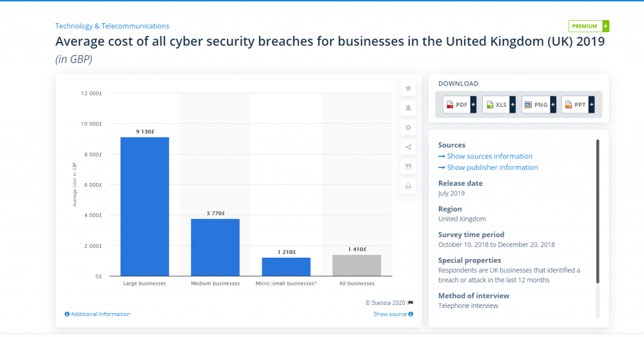Click the gray All businesses bar
Screen dimensions: 644x337
click(x=357, y=265)
